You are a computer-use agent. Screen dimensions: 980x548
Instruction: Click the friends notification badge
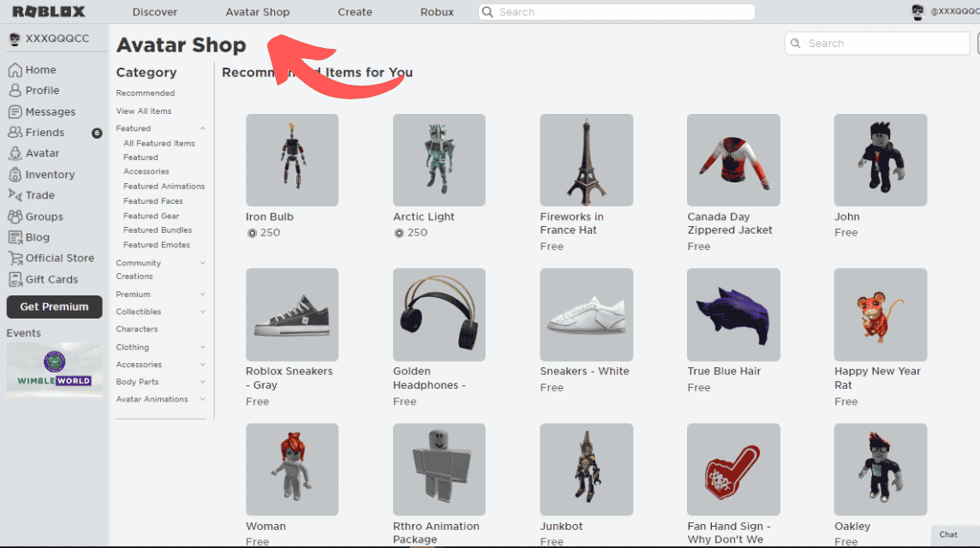point(97,133)
